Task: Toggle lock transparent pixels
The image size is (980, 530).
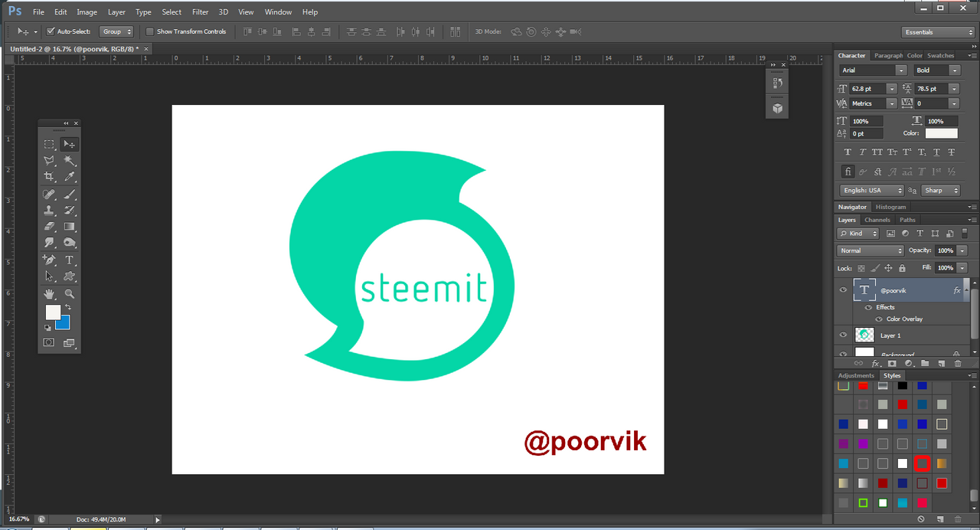Action: point(861,268)
